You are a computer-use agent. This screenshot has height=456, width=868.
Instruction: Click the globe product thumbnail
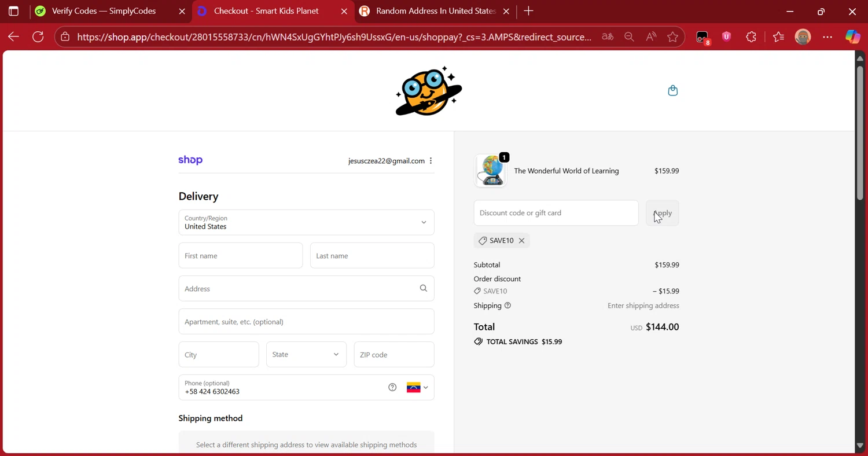click(490, 171)
